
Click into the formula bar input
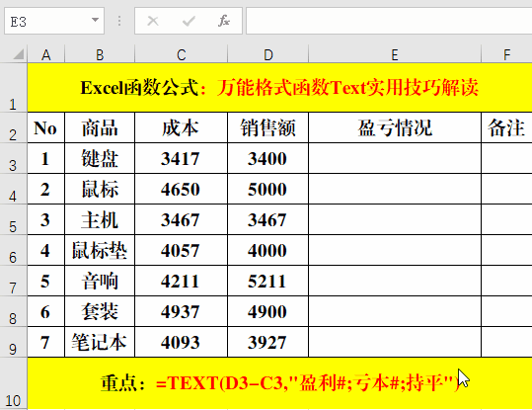click(389, 21)
